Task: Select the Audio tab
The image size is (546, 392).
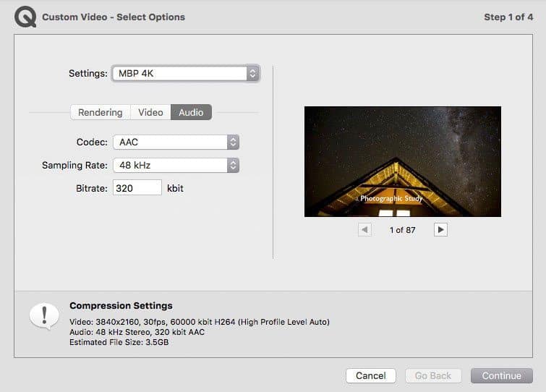Action: point(191,112)
